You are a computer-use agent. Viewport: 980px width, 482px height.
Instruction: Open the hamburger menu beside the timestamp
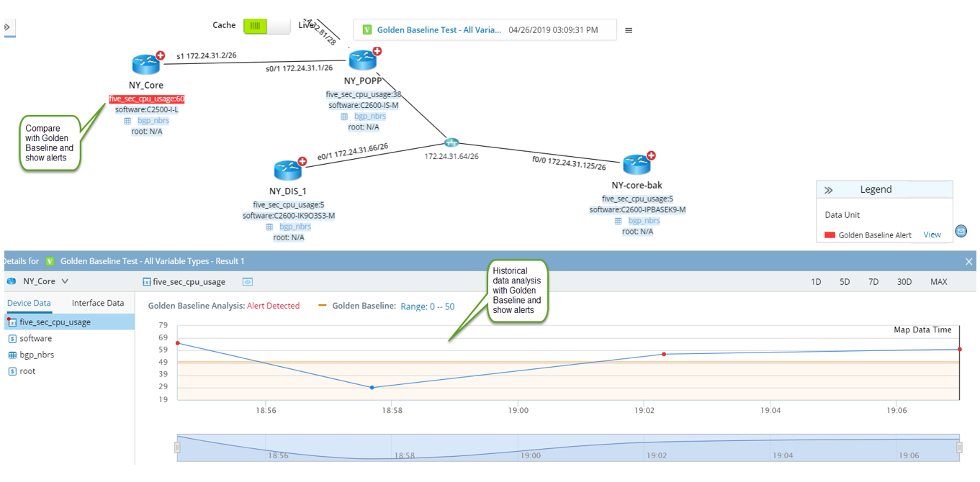coord(629,30)
